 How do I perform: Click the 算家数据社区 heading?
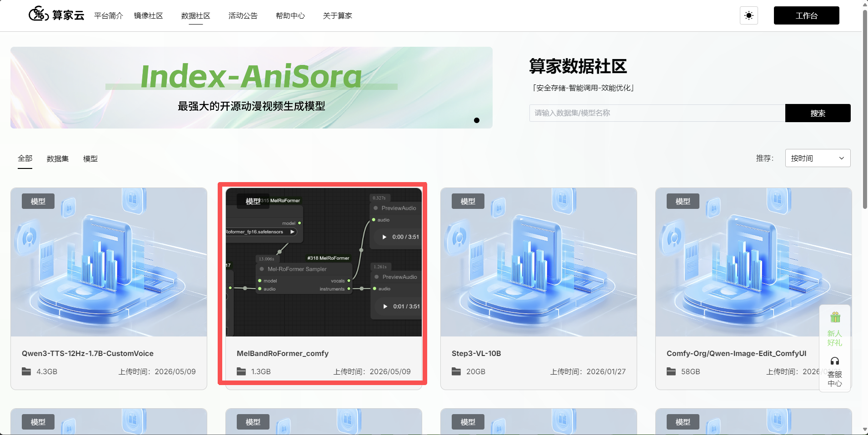578,66
